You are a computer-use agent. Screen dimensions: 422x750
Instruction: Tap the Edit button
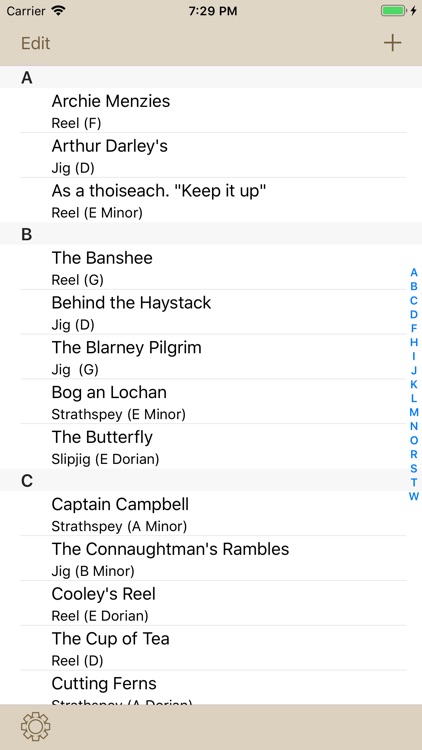35,43
